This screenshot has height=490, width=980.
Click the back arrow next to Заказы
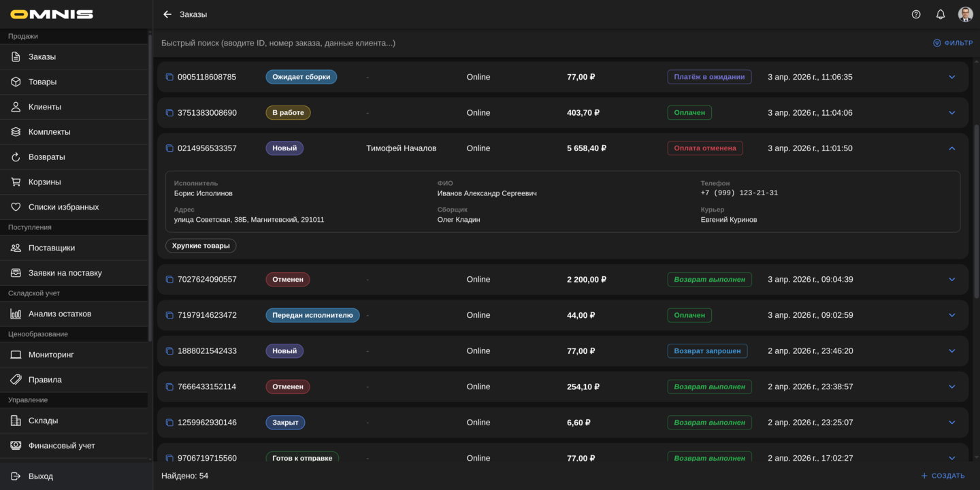(x=167, y=14)
